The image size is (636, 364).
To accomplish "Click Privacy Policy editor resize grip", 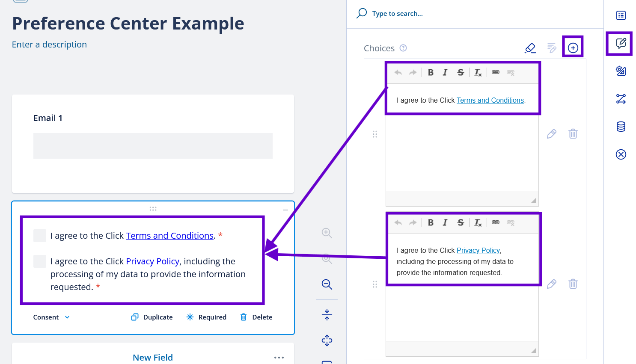I will click(534, 350).
